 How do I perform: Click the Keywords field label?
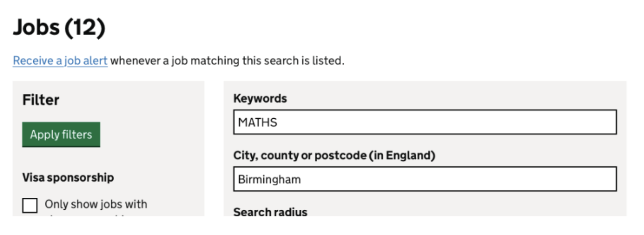click(260, 99)
